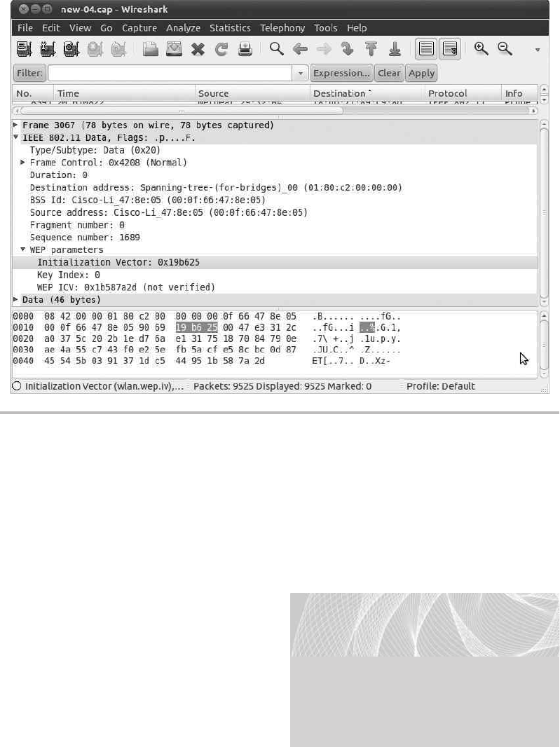Expand the Data (46 bytes) node
560x747 pixels.
point(15,299)
